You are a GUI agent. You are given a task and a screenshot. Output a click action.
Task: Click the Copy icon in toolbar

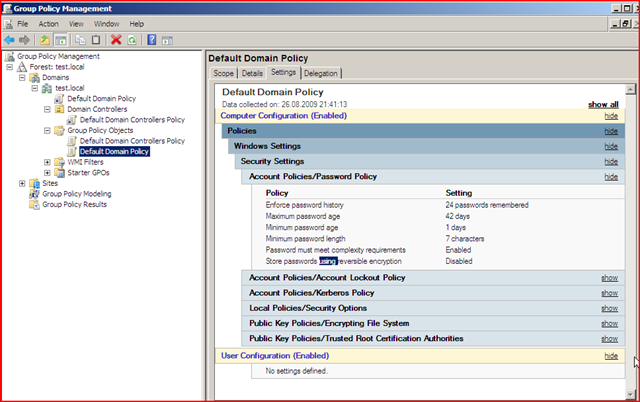coord(80,40)
